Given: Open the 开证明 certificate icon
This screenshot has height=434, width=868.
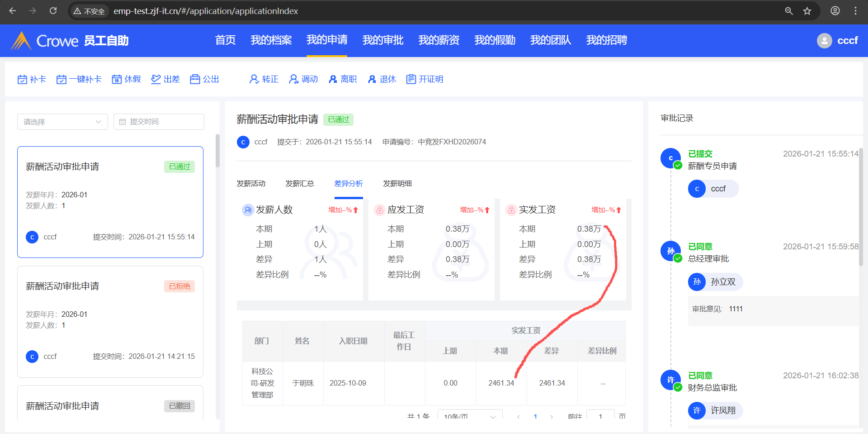Looking at the screenshot, I should 411,80.
